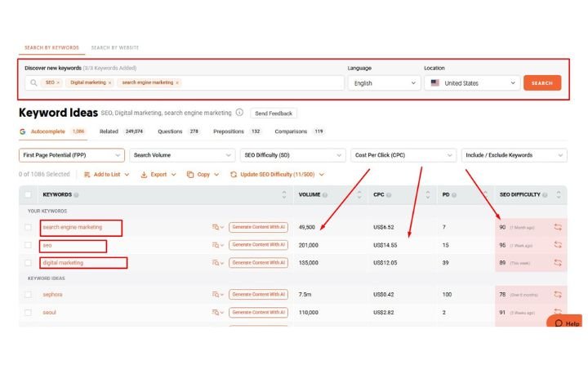Toggle the select-all checkbox in header

tap(28, 194)
